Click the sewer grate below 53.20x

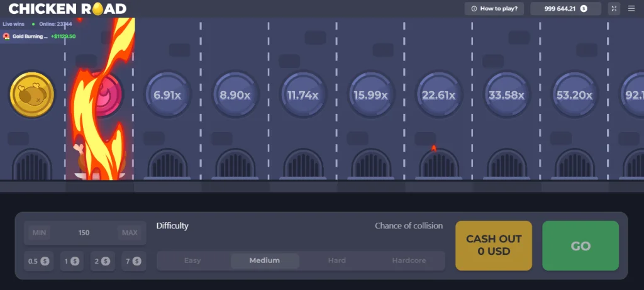(574, 164)
